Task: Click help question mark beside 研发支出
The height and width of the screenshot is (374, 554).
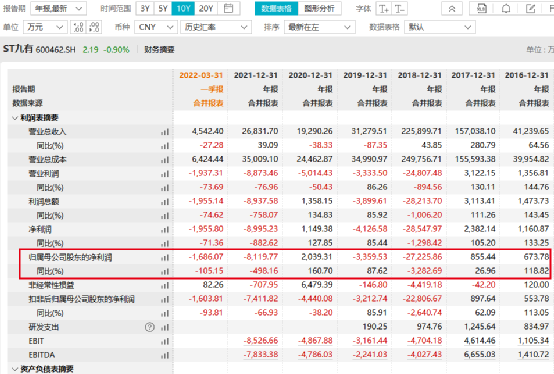Action: [150, 327]
